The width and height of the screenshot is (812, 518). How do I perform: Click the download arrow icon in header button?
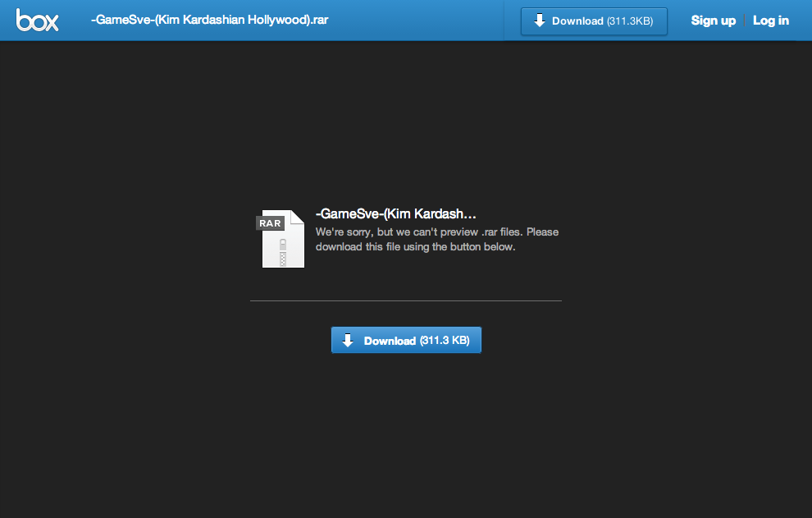click(x=539, y=21)
